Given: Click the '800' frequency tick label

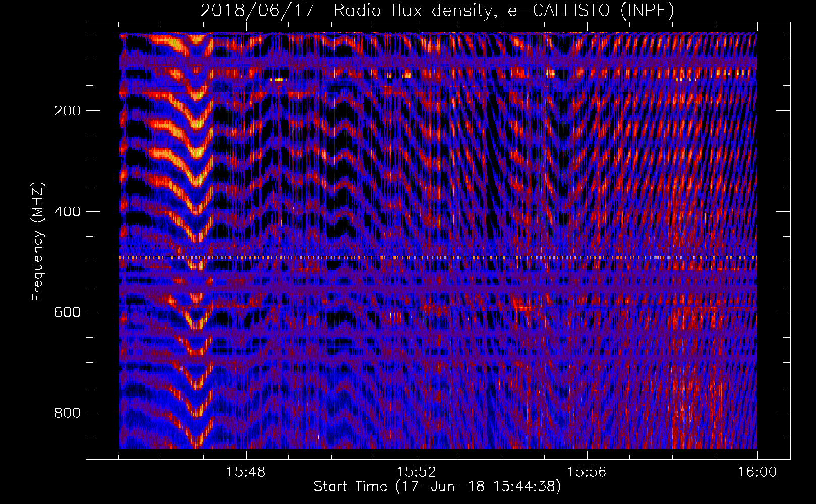Looking at the screenshot, I should 68,413.
